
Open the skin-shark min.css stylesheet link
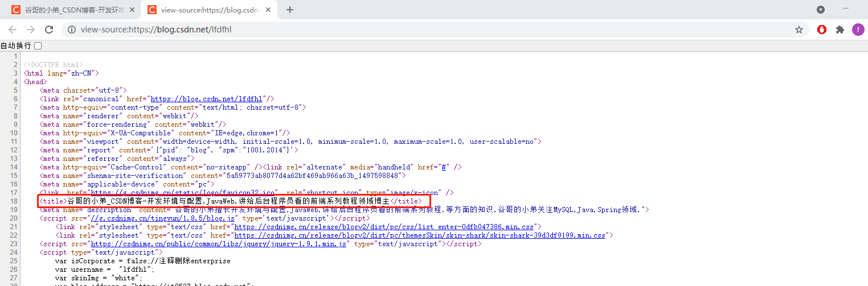coord(419,235)
